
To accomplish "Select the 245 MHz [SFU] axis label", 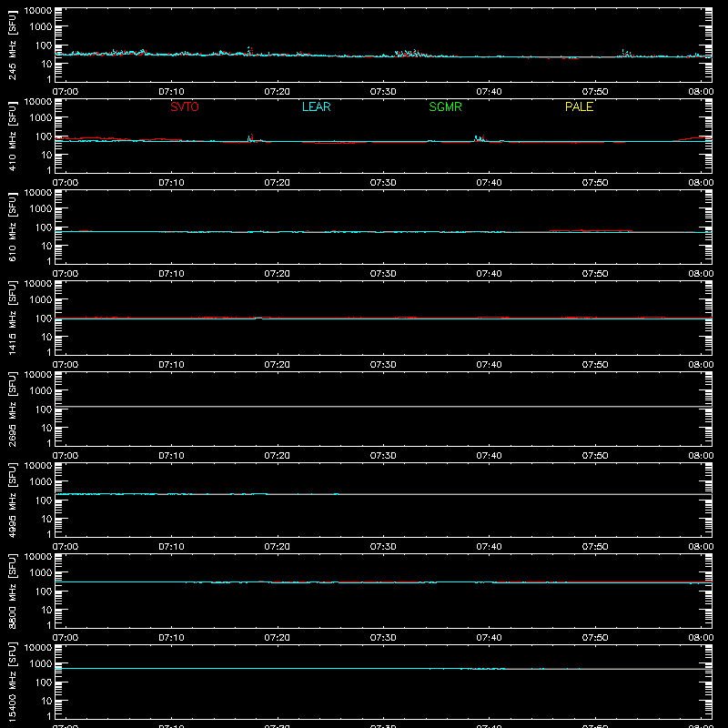I will point(12,45).
